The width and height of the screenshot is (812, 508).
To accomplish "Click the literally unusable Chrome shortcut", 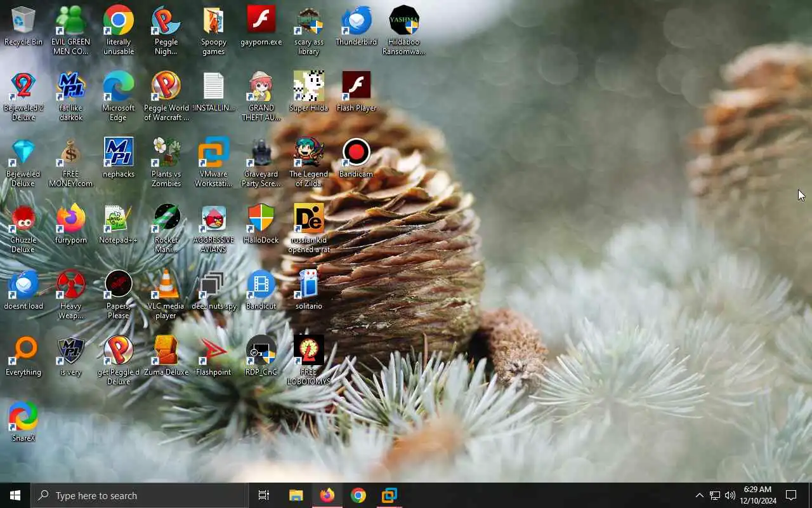I will tap(119, 31).
